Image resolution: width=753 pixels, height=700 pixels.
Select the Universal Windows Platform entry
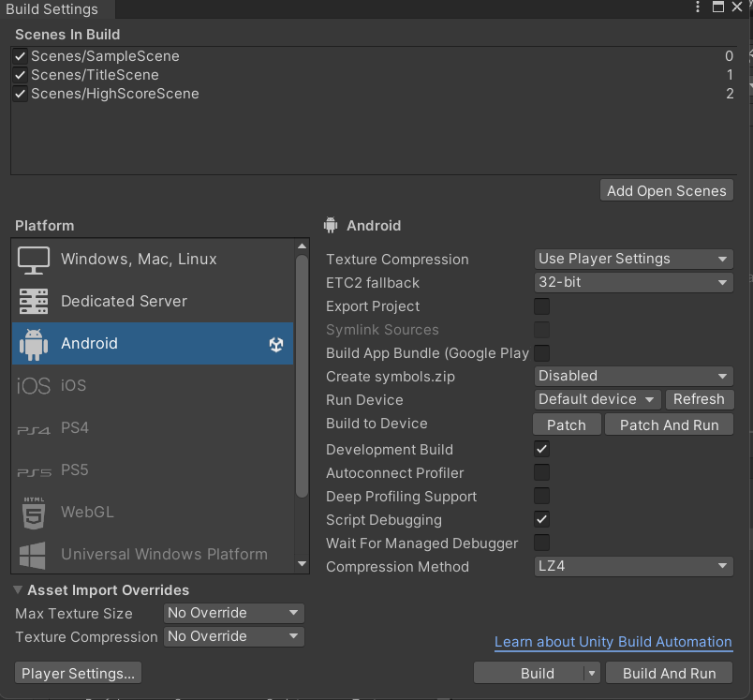[x=153, y=554]
